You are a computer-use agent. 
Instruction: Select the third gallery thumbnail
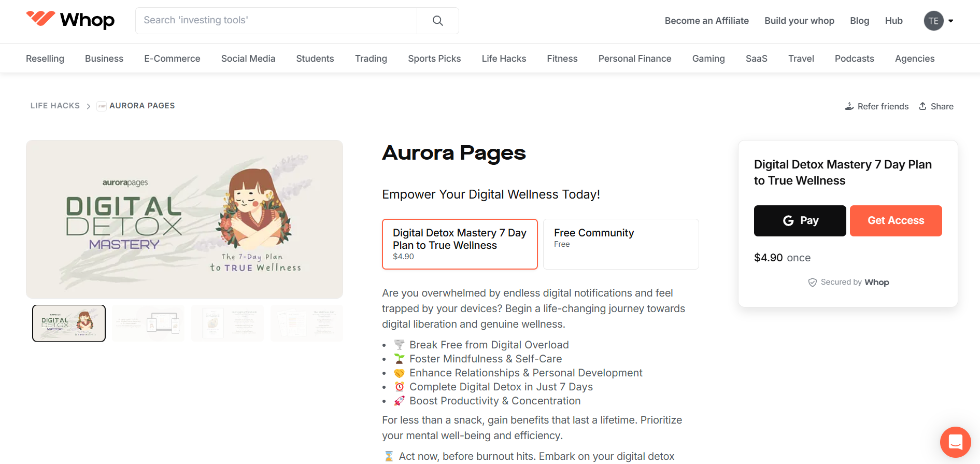pyautogui.click(x=228, y=323)
